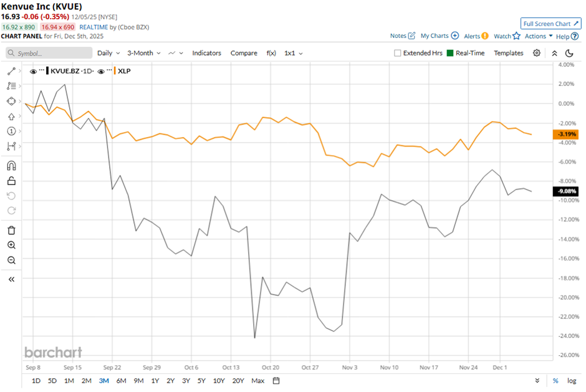
Task: Select the 20Y range button
Action: pyautogui.click(x=238, y=381)
